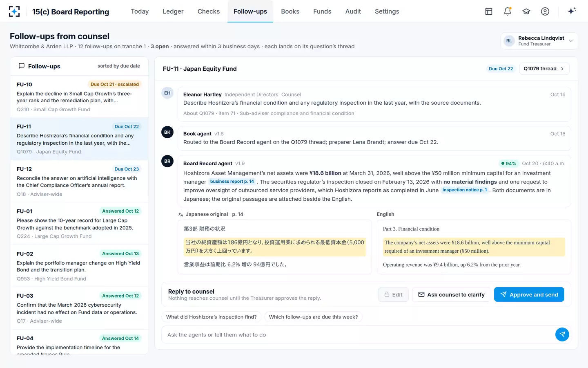Open the inspection notice p. 1 citation
This screenshot has height=368, width=588.
[465, 190]
